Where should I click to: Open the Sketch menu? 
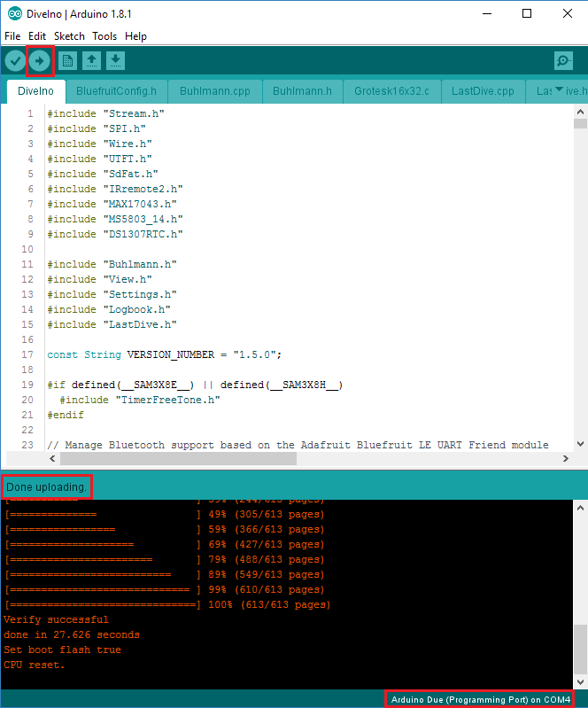click(x=69, y=36)
